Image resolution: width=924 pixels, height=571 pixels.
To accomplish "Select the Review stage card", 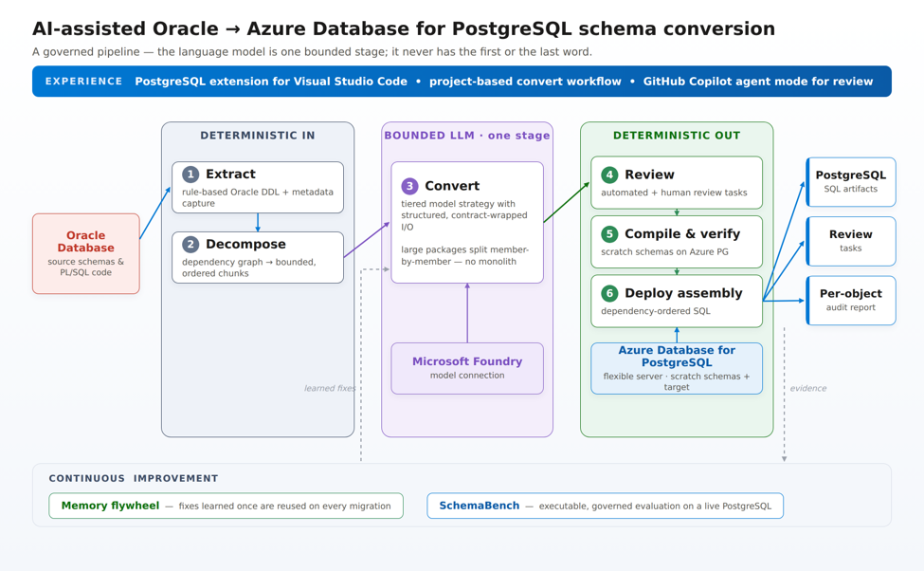I will point(677,182).
